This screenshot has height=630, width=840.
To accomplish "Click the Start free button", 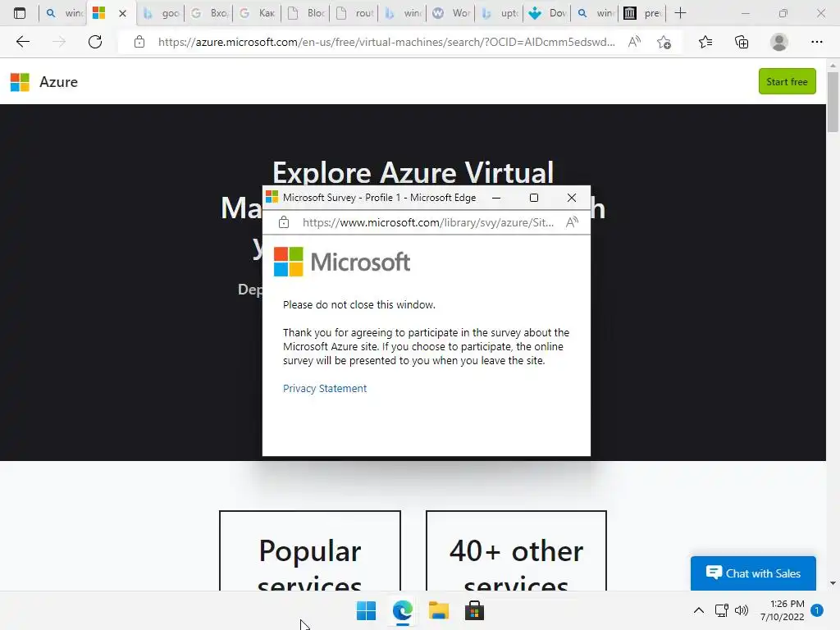I will pyautogui.click(x=787, y=81).
